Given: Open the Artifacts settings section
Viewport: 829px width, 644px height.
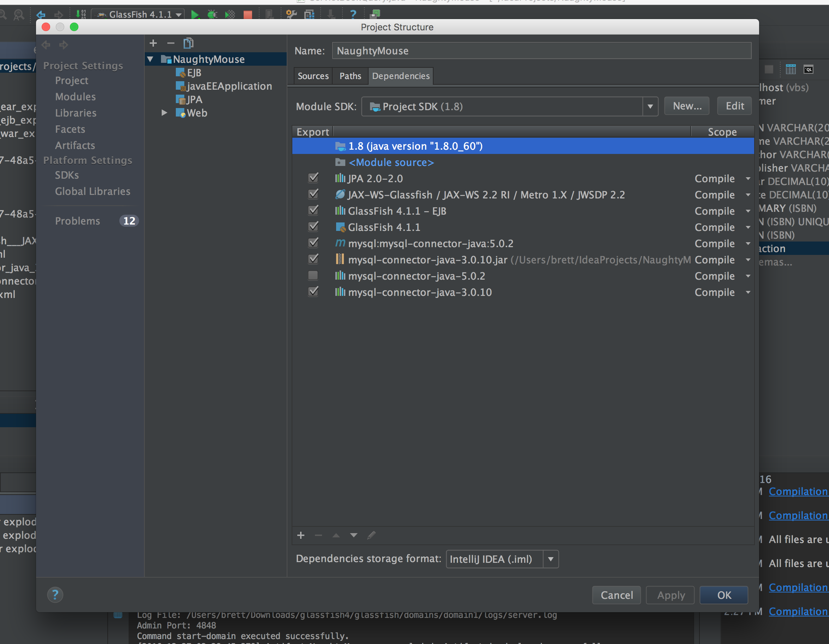Looking at the screenshot, I should (x=75, y=145).
